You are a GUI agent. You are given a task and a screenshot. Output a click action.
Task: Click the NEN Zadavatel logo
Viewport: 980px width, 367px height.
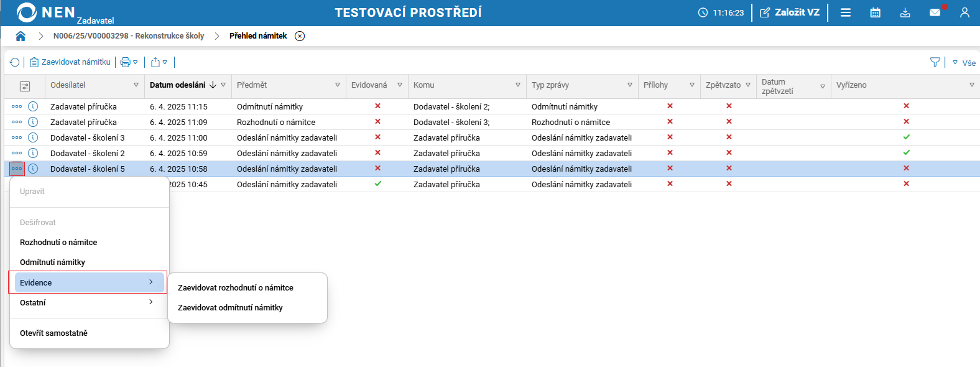65,12
